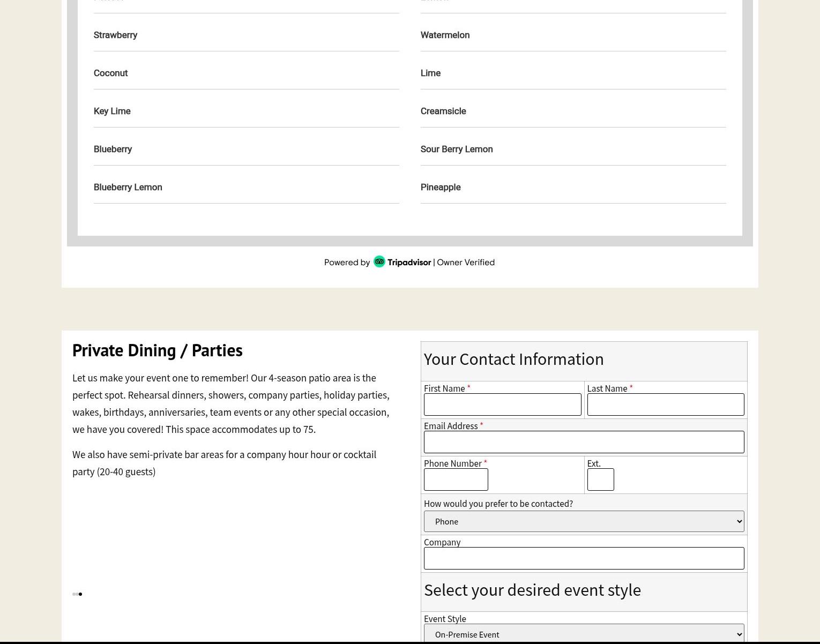Open the contact preference dropdown showing Phone

[584, 521]
